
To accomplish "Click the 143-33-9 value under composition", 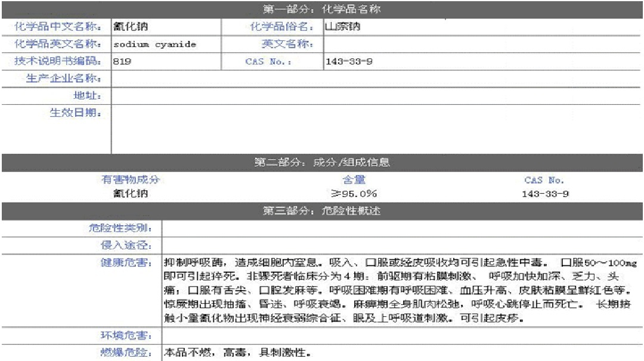I will click(544, 194).
